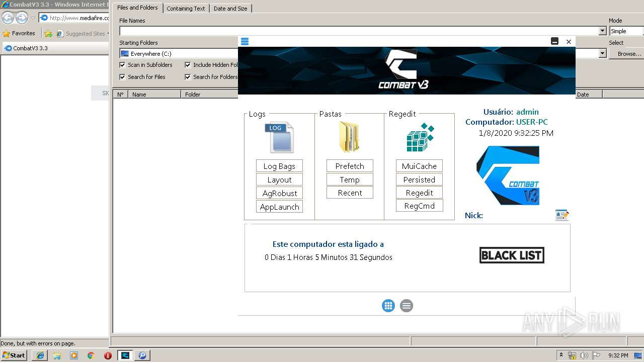Click the network tray icon
The height and width of the screenshot is (362, 644).
point(572,356)
